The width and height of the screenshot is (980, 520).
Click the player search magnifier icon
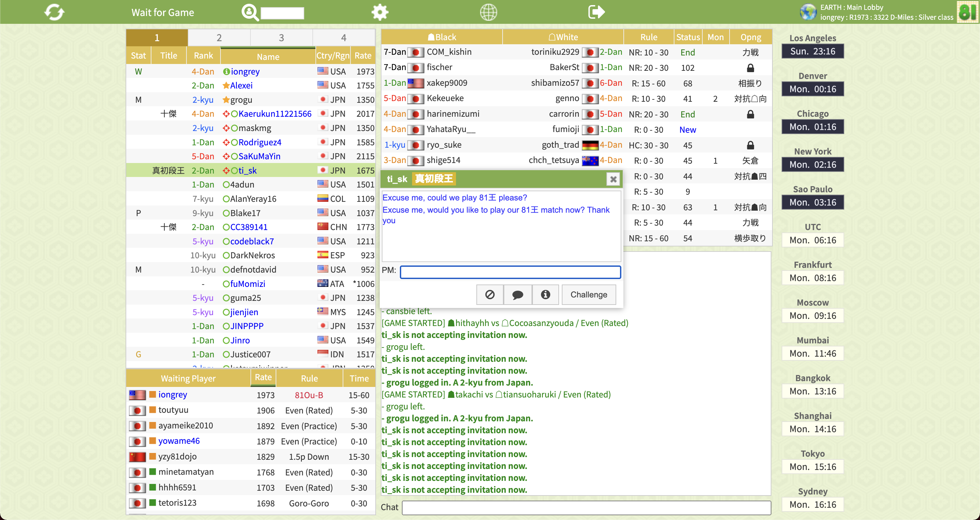pos(249,12)
